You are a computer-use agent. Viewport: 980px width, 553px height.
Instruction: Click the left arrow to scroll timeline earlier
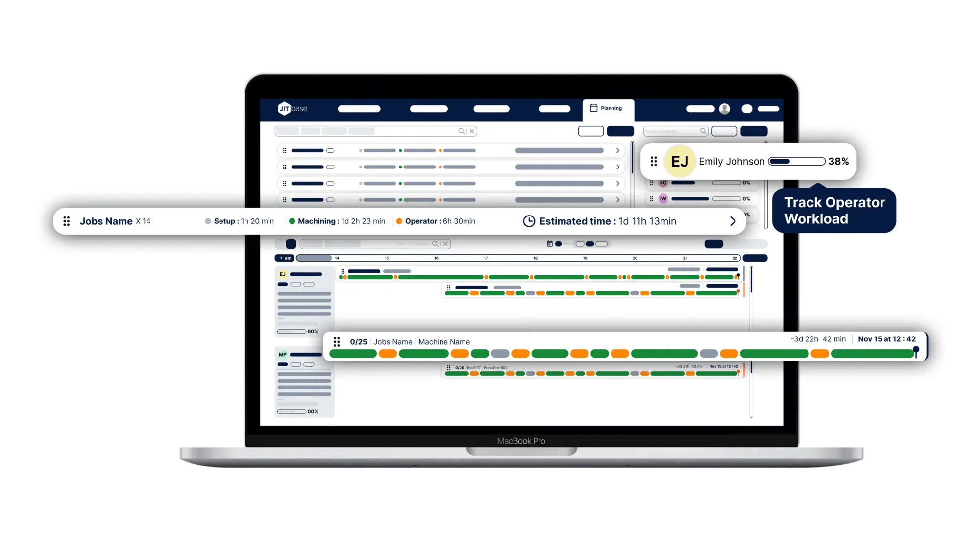[x=281, y=258]
